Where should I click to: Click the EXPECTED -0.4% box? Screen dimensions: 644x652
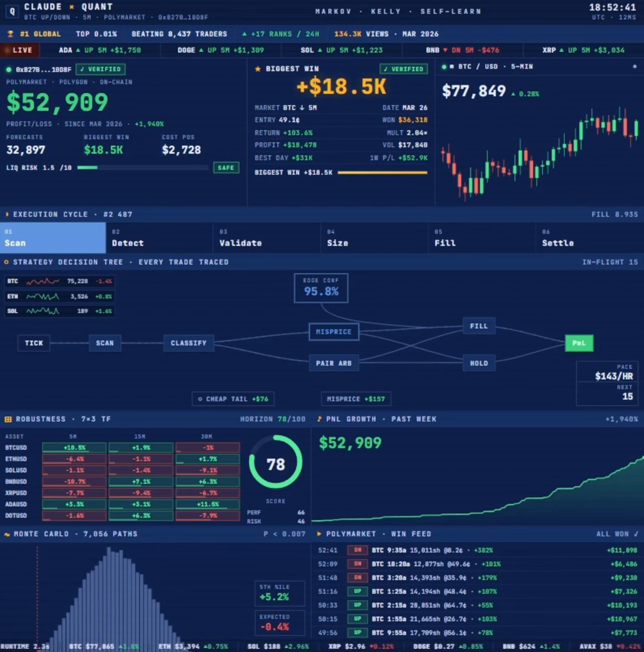[x=279, y=623]
